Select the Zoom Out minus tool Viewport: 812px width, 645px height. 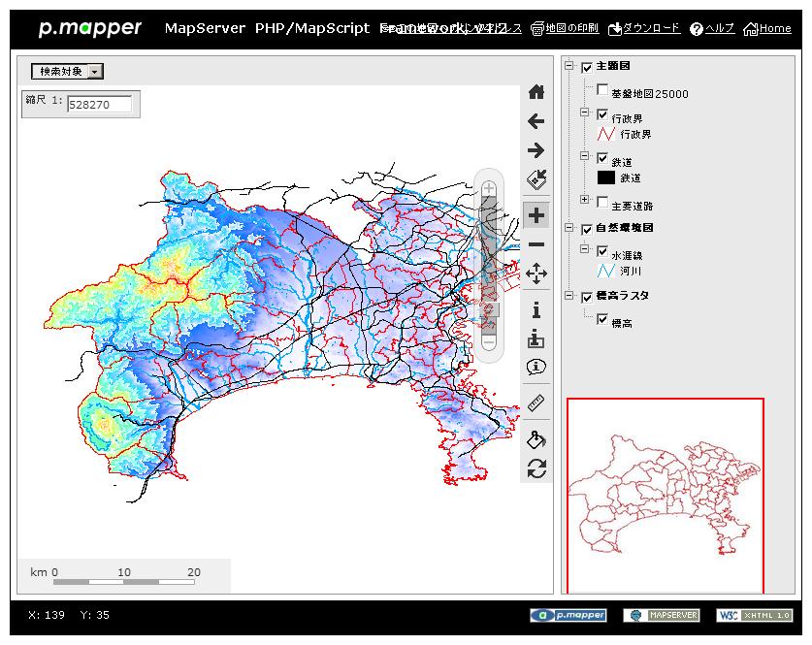pos(536,244)
